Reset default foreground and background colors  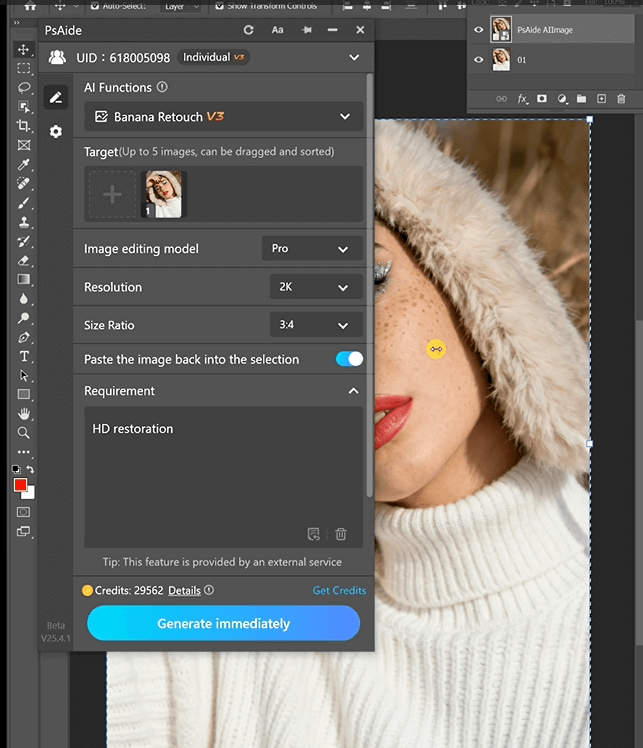[x=16, y=469]
